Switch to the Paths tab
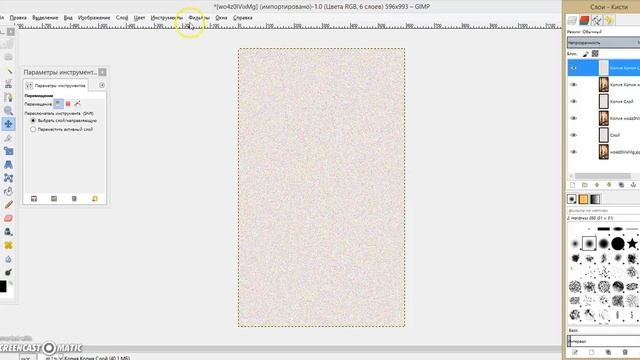This screenshot has height=360, width=640. coord(597,20)
